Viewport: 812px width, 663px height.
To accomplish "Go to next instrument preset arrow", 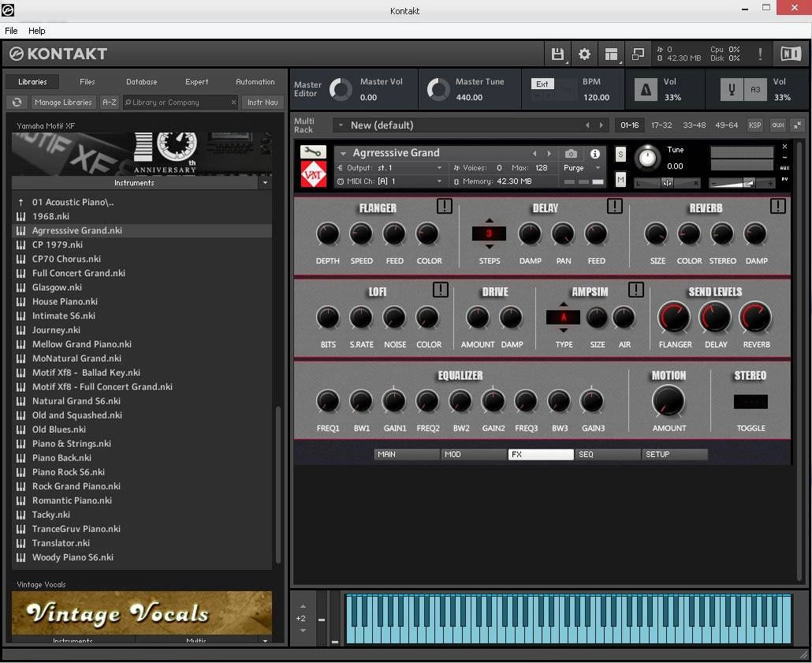I will (549, 153).
